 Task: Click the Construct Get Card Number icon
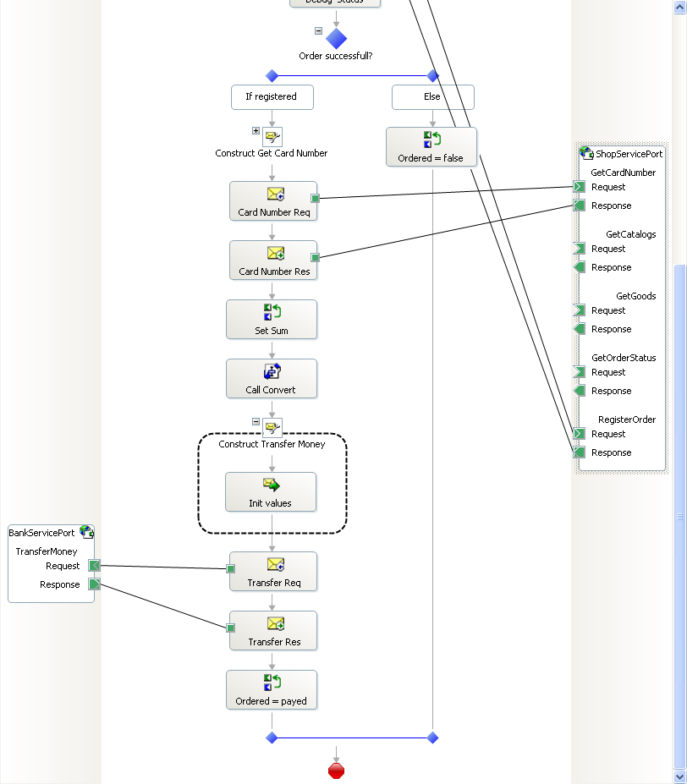[272, 136]
